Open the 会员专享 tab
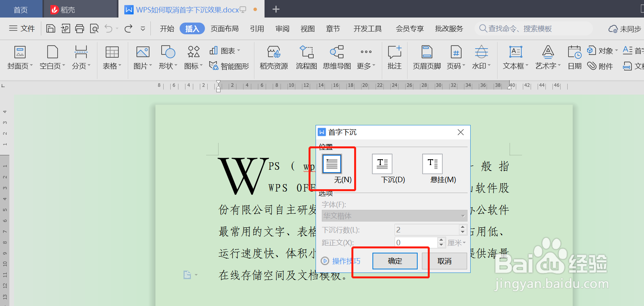This screenshot has width=644, height=306. (410, 28)
